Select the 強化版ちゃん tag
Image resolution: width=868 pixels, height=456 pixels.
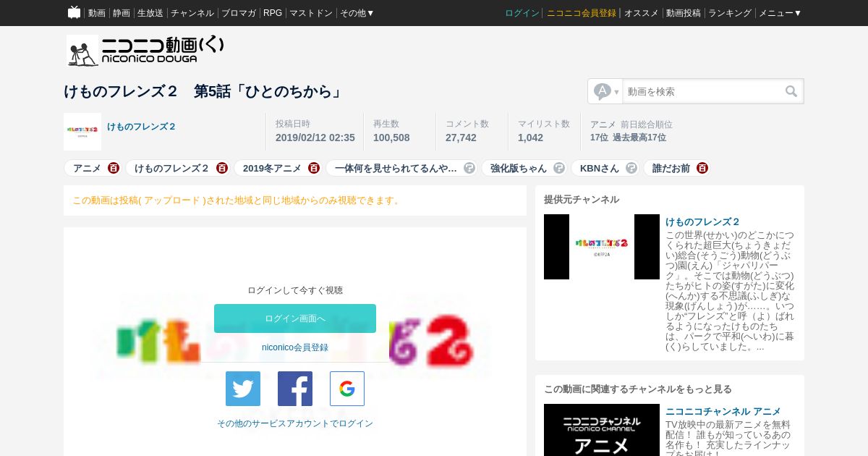(x=519, y=168)
